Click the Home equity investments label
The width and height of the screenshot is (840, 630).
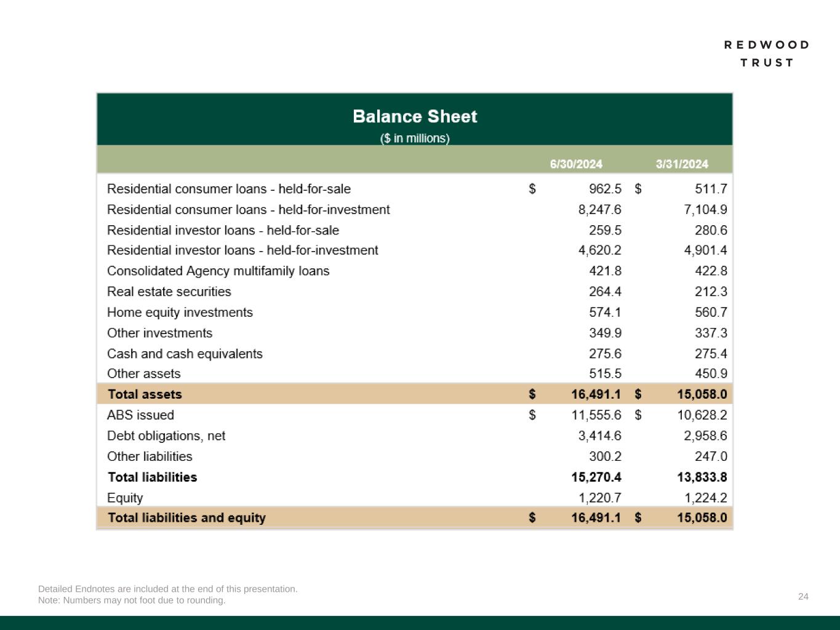180,313
